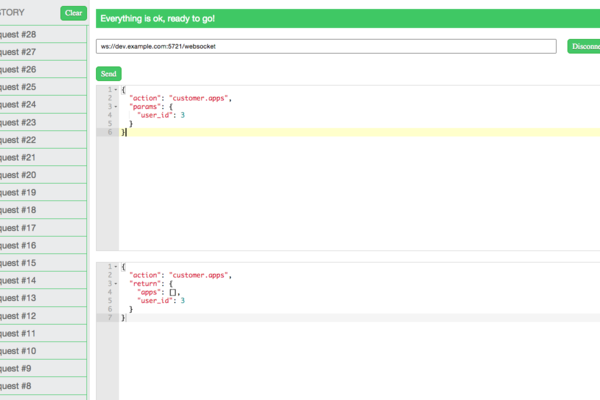Image resolution: width=600 pixels, height=400 pixels.
Task: Click the "Everything is ok" status banner
Action: point(348,18)
